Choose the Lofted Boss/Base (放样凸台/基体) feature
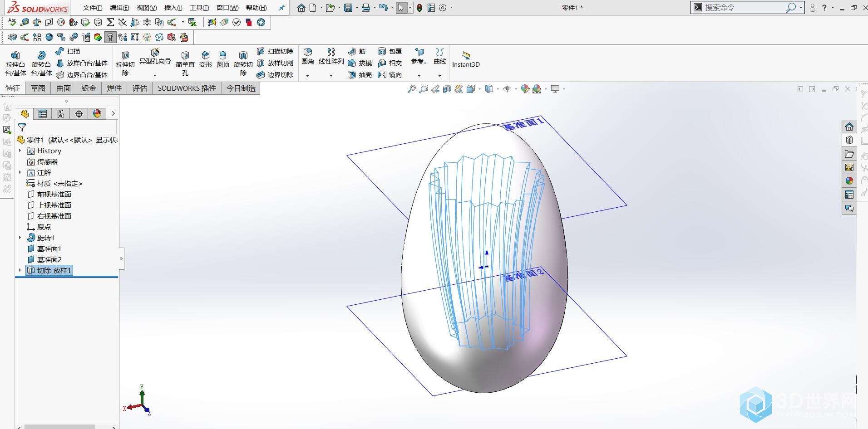868x429 pixels. 82,63
